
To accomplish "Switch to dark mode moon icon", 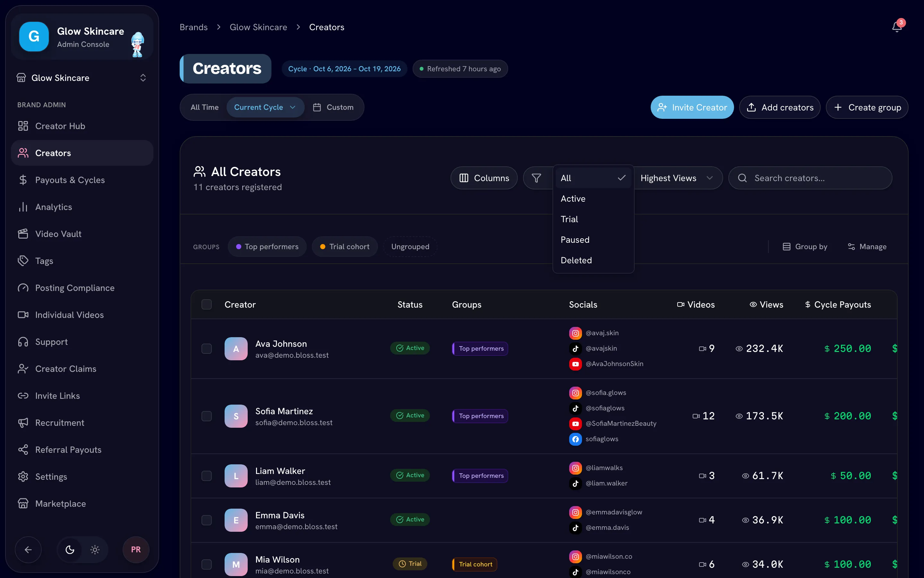I will 70,550.
